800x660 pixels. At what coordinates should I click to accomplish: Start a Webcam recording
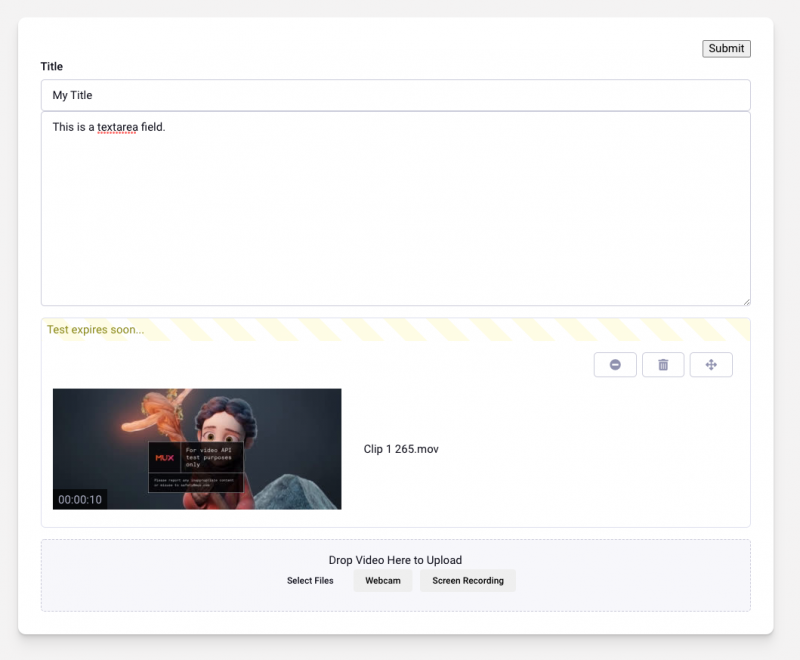(x=383, y=580)
